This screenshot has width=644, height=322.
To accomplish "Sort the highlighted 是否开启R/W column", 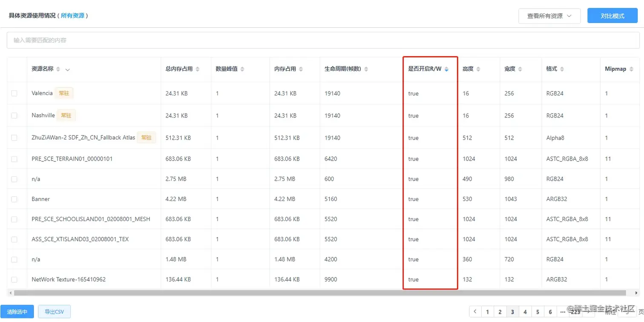I will pyautogui.click(x=446, y=69).
